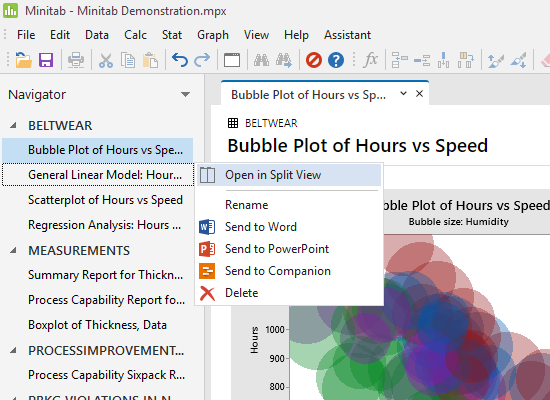550x400 pixels.
Task: Click the Copy icon in toolbar
Action: [x=128, y=60]
